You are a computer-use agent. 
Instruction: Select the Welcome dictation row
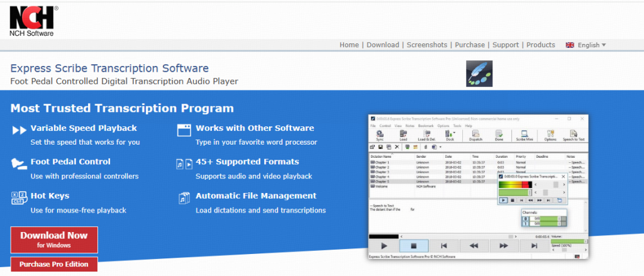(x=479, y=187)
